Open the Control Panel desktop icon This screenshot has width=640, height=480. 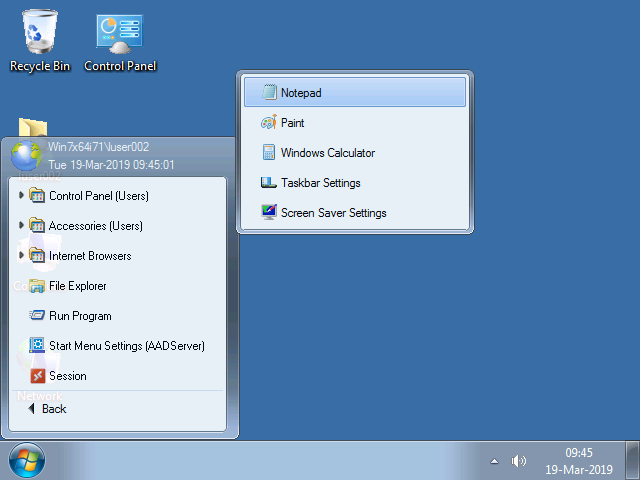click(x=119, y=35)
